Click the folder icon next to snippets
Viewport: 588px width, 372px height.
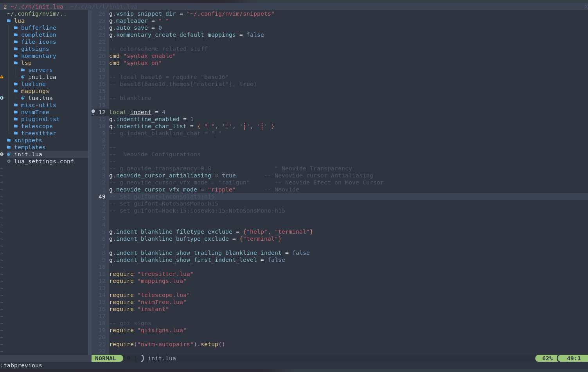pyautogui.click(x=9, y=140)
